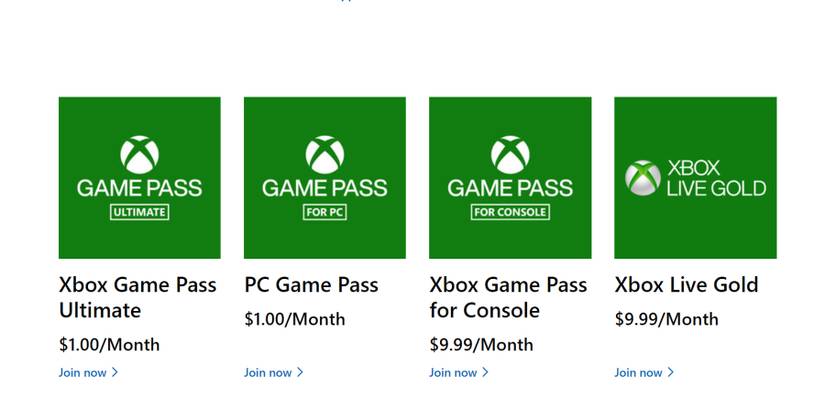825x413 pixels.
Task: Click the FOR PC badge on second tile
Action: pyautogui.click(x=324, y=212)
